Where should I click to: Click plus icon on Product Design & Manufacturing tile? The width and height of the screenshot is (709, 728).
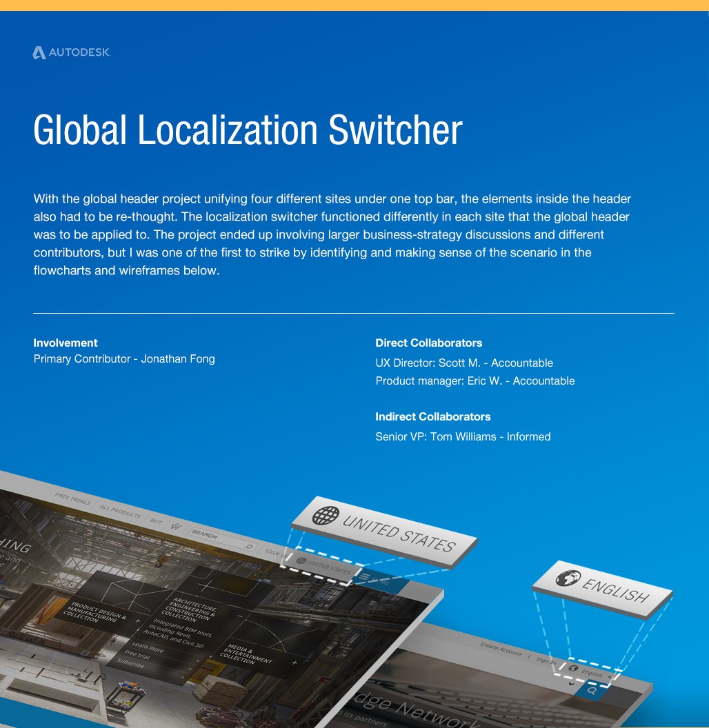(x=137, y=620)
